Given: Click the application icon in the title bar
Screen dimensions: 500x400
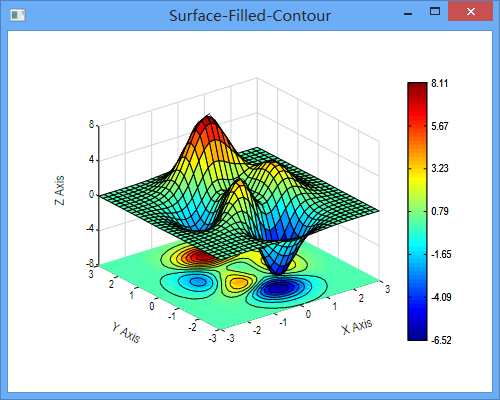Looking at the screenshot, I should pyautogui.click(x=17, y=15).
